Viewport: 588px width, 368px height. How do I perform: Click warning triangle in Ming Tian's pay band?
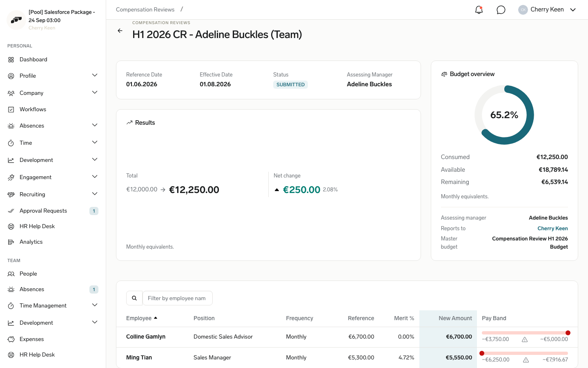[526, 360]
